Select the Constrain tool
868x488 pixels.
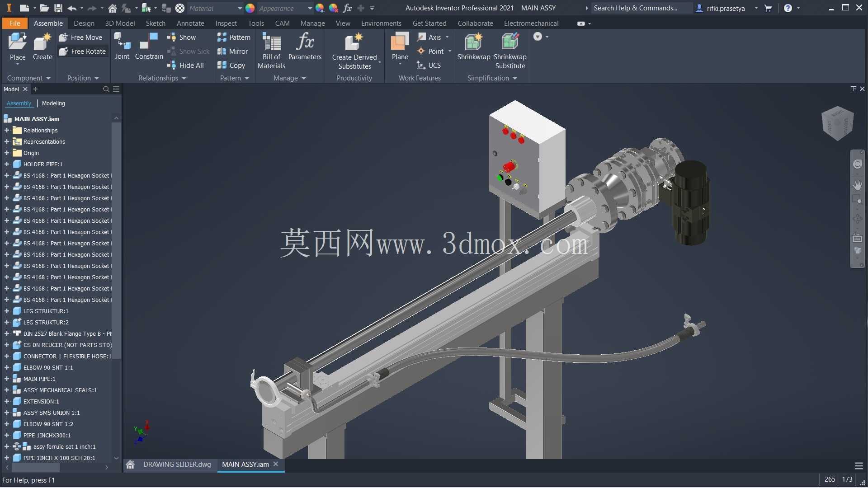149,46
